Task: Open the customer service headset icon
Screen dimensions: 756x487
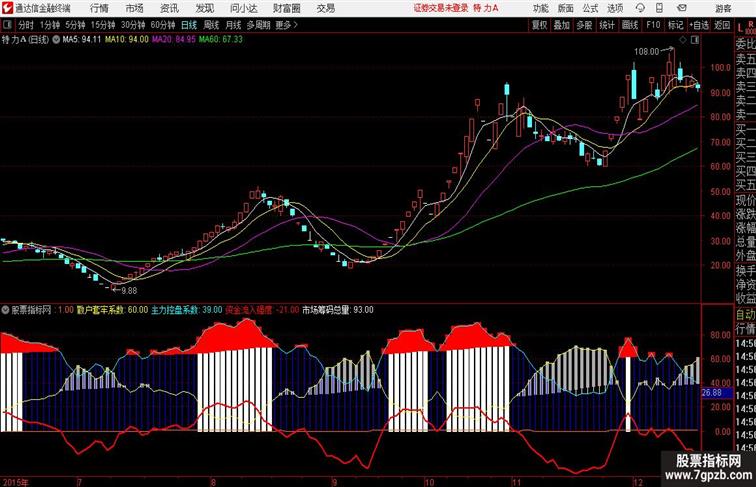Action: 640,8
